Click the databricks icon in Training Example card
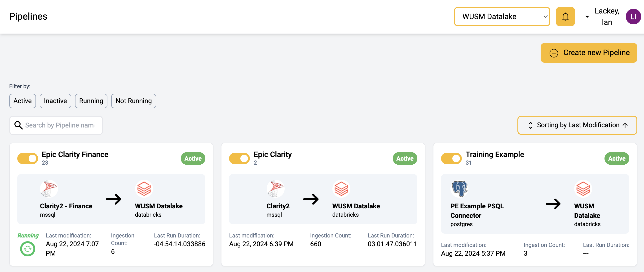 583,189
